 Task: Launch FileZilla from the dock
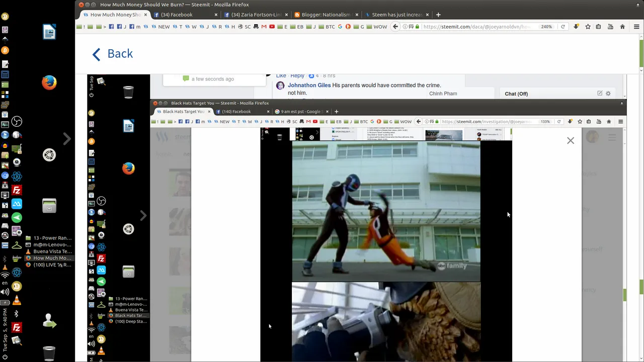pos(17,191)
